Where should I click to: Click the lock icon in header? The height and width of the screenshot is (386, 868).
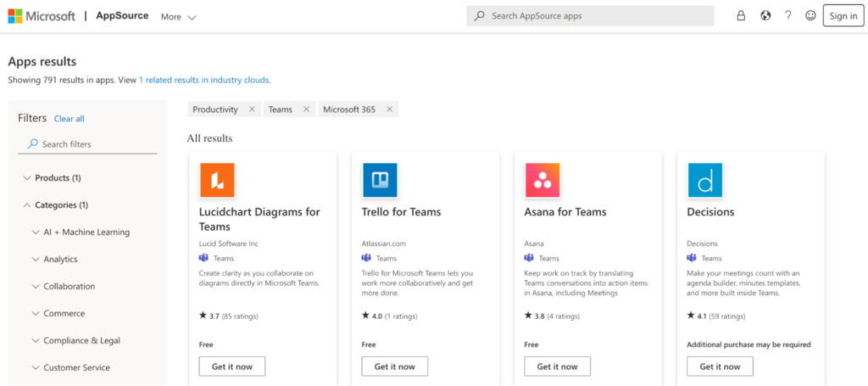click(741, 15)
